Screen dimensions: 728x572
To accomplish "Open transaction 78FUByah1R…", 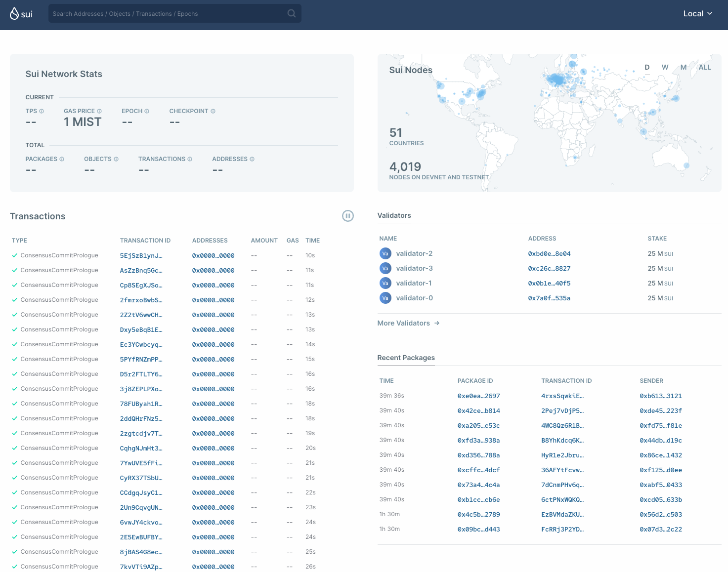I will coord(141,404).
